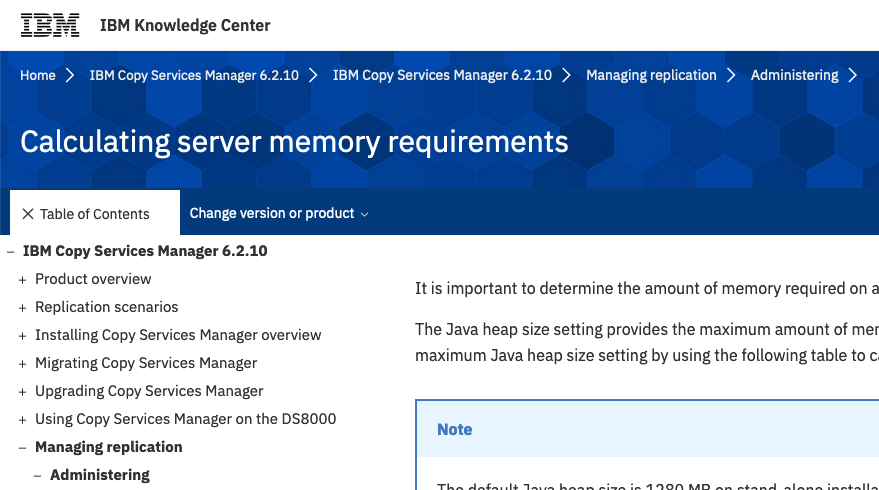Expand Replication scenarios tree node
The height and width of the screenshot is (490, 879).
coord(22,308)
